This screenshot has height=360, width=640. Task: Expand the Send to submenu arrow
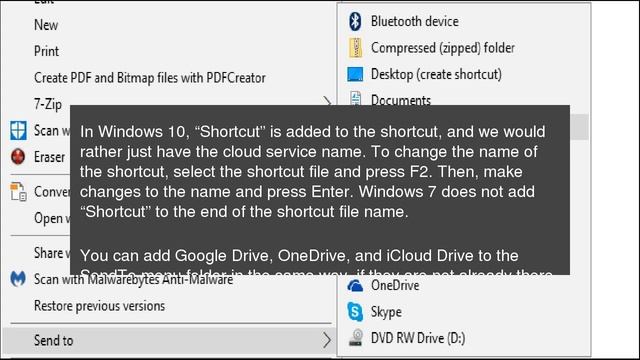(327, 340)
